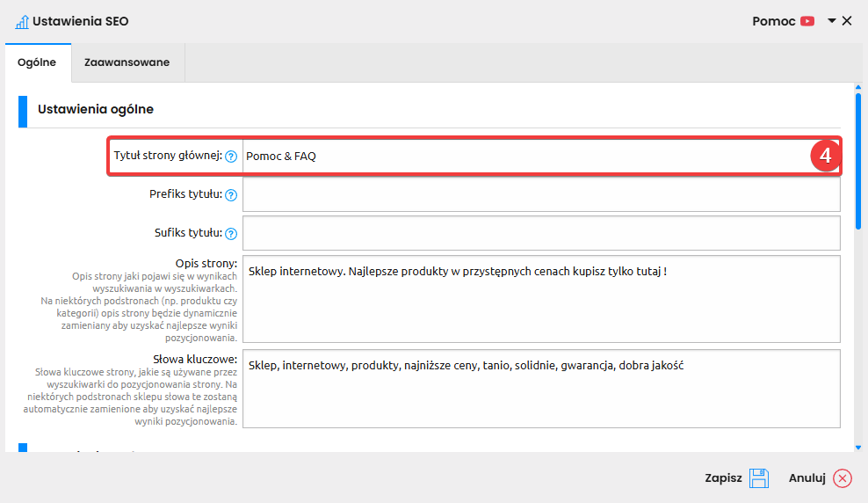868x503 pixels.
Task: Click into the Sufiks tytułu text field
Action: coord(541,234)
